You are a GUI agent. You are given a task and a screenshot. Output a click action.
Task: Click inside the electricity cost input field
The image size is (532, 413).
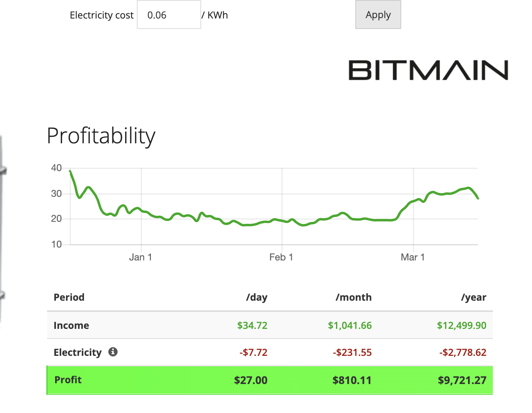point(169,14)
